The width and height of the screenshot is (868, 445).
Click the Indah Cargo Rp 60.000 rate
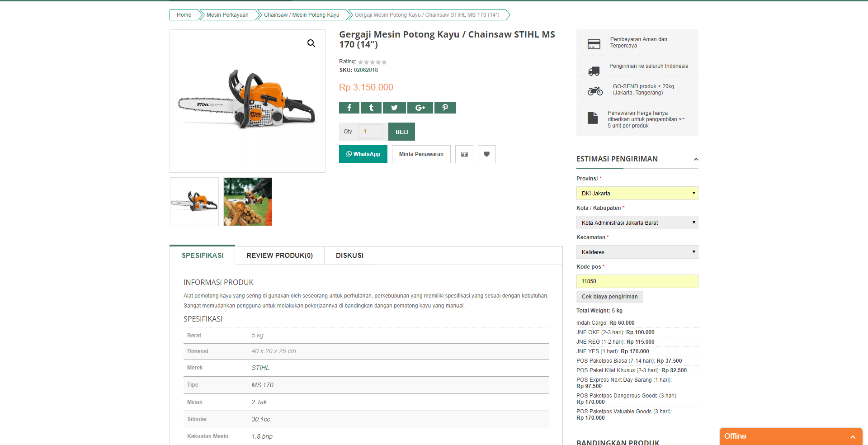tap(605, 323)
